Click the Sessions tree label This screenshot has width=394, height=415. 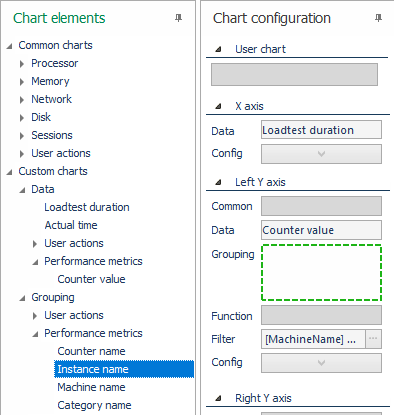[52, 135]
